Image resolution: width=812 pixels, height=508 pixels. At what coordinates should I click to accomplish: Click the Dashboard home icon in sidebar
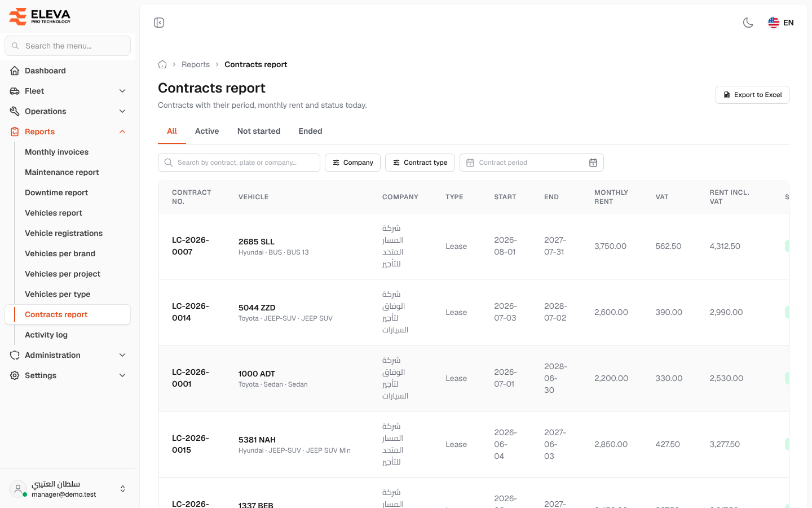15,71
